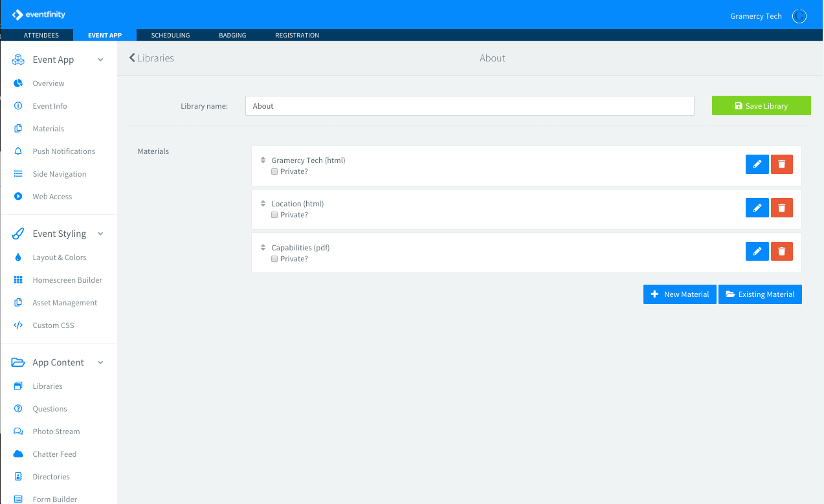Click the Homescreen Builder grid icon

pos(18,280)
